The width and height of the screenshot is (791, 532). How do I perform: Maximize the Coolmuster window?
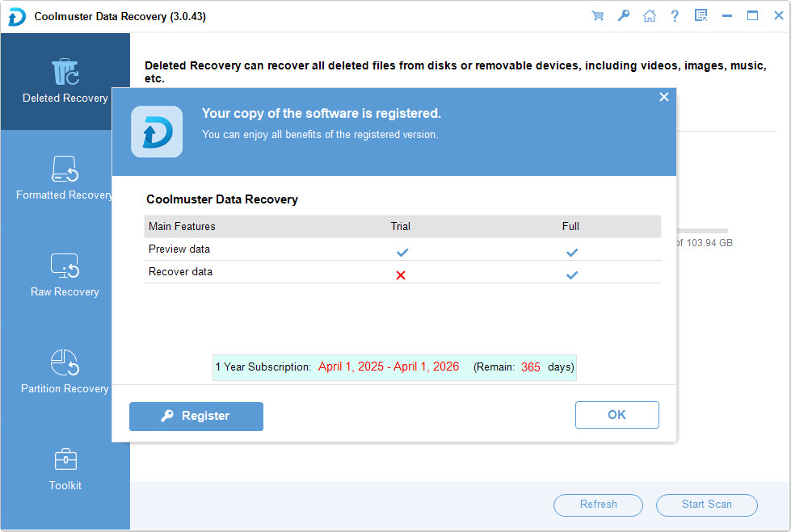(753, 16)
